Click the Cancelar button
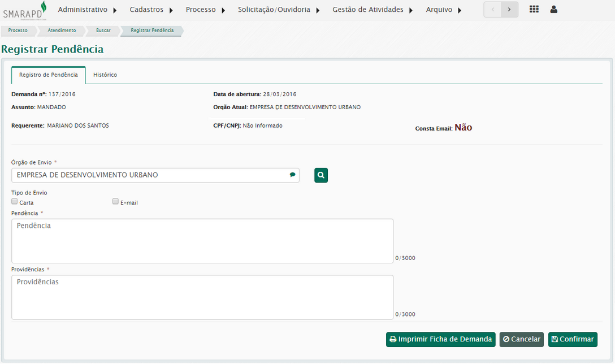The height and width of the screenshot is (364, 615). pos(521,339)
